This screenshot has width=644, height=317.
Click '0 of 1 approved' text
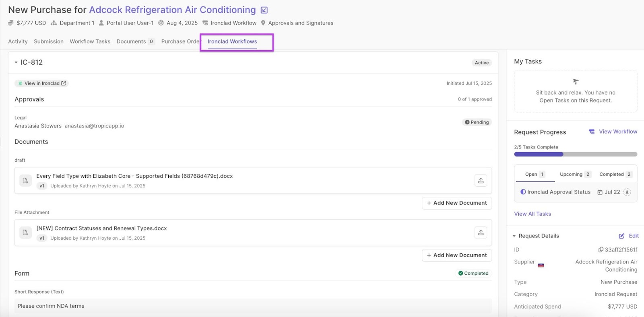point(475,99)
